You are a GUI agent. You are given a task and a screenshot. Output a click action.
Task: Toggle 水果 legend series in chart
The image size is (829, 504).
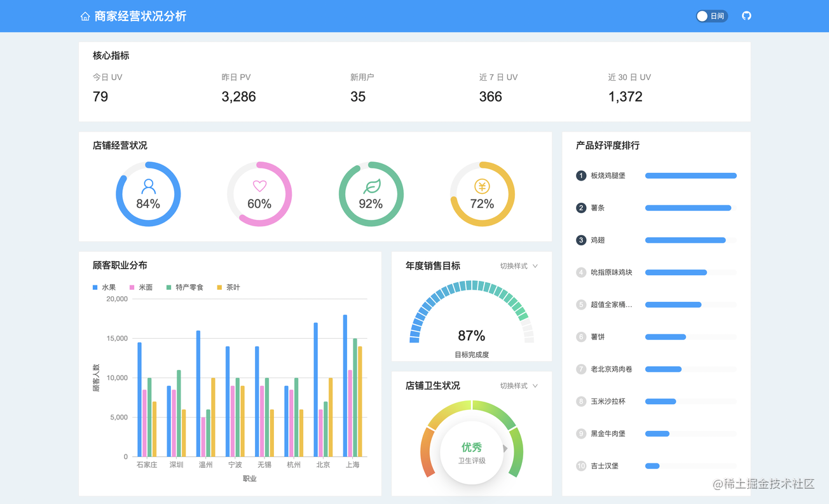pyautogui.click(x=104, y=287)
